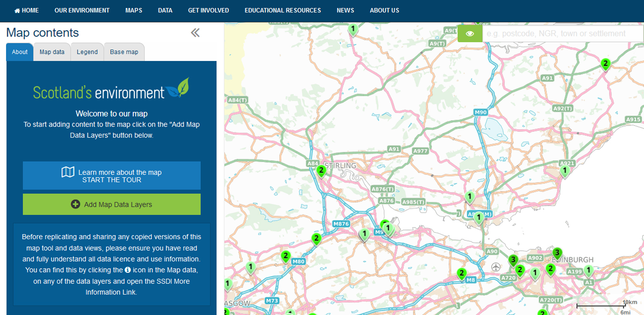This screenshot has width=644, height=315.
Task: Click the cluster marker near the A91 top right
Action: pos(605,64)
